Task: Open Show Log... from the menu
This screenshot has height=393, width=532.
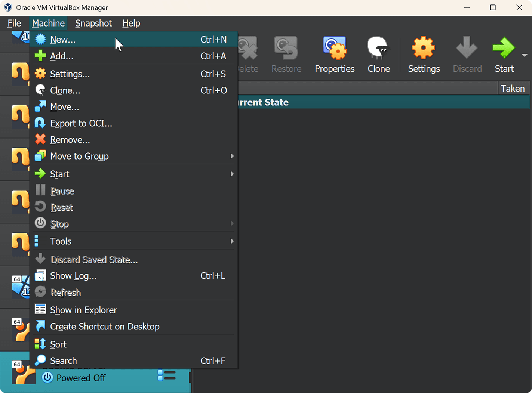Action: 73,276
